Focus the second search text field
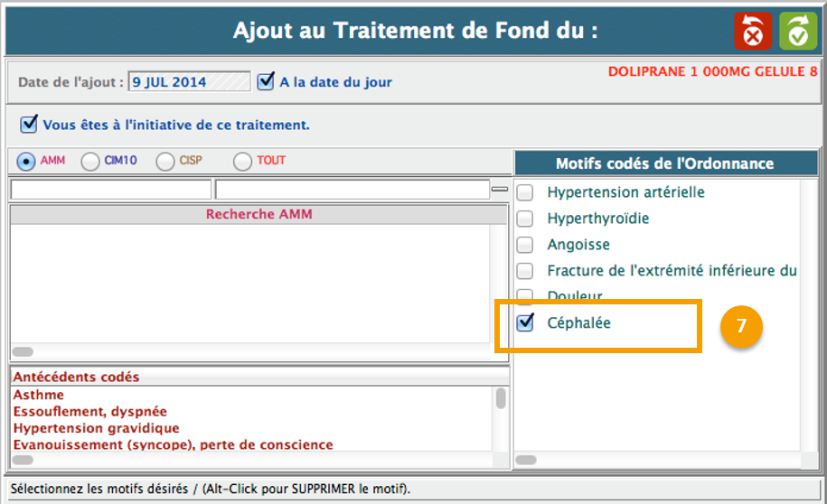Image resolution: width=827 pixels, height=504 pixels. tap(352, 190)
